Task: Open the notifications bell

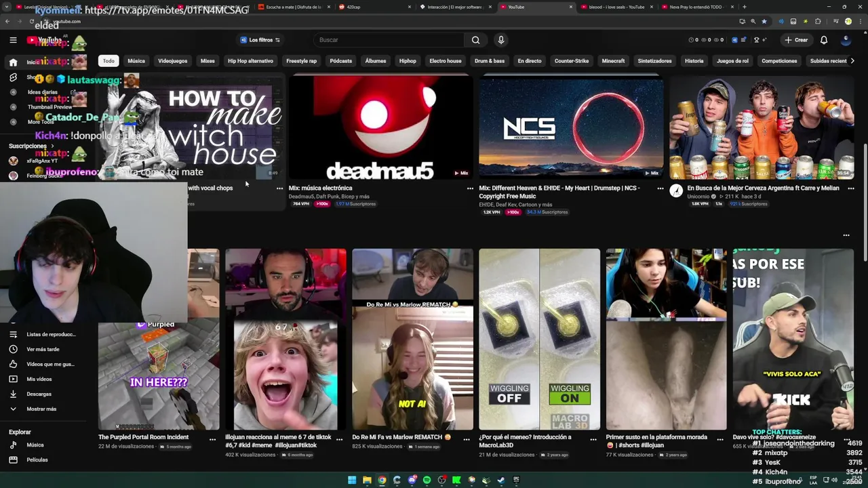Action: 824,40
